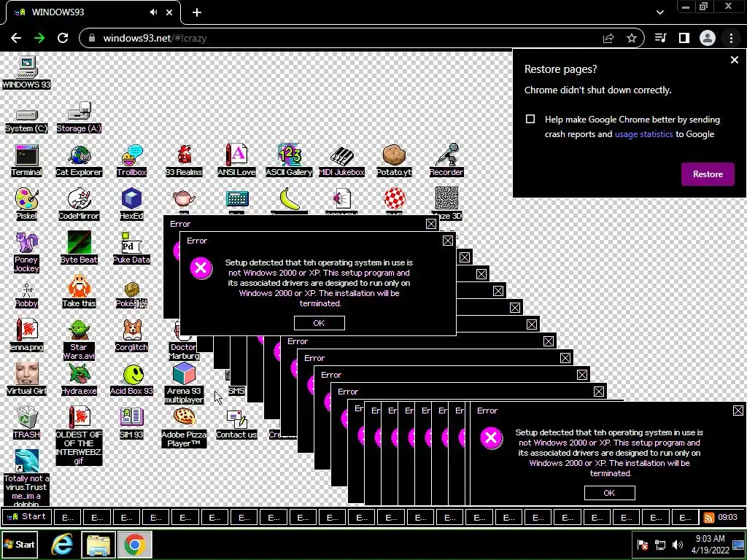The width and height of the screenshot is (747, 560).
Task: Follow the usage statistics link
Action: pos(643,134)
